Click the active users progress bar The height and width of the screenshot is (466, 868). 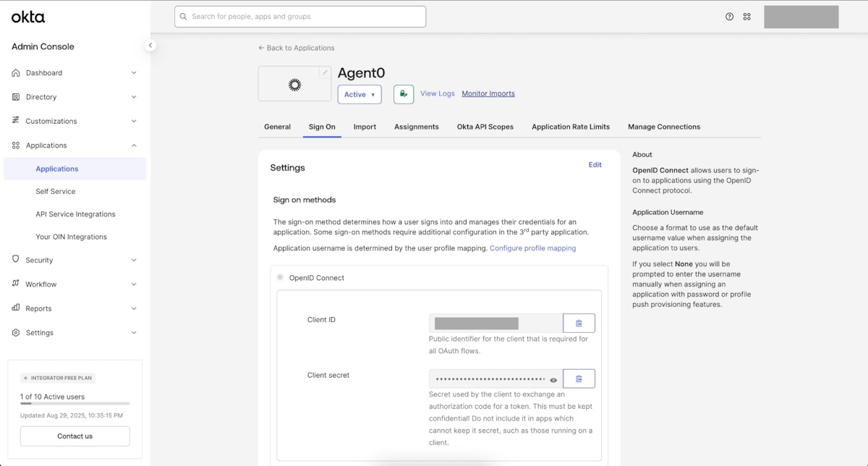click(x=75, y=403)
